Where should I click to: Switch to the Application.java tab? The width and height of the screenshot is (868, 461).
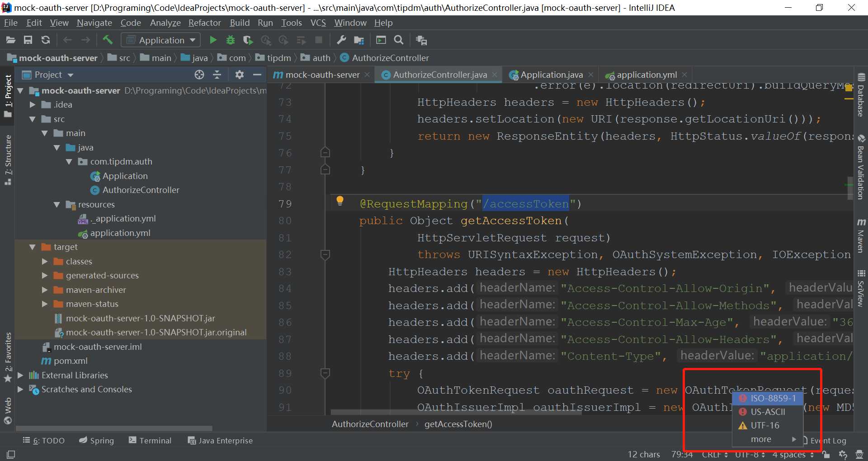[551, 75]
